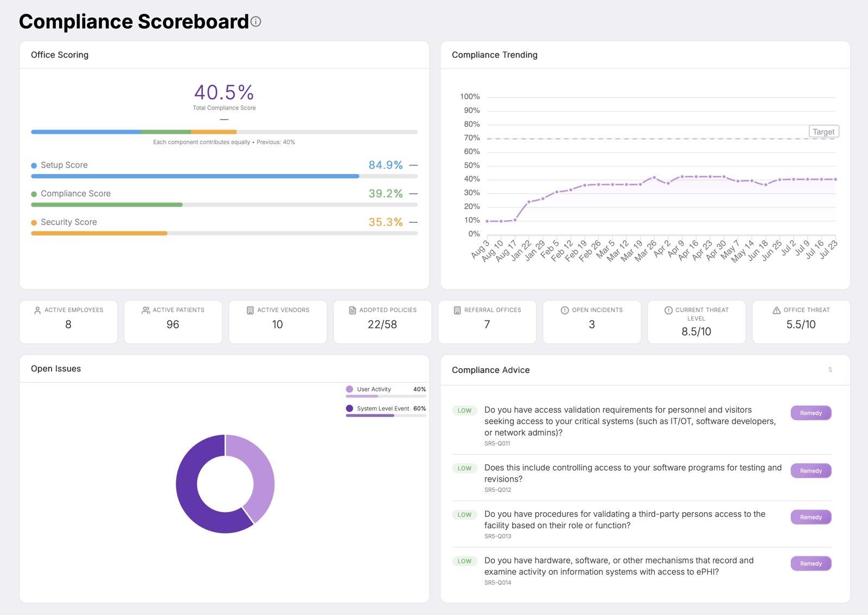Click the Adopted Policies value 22/58

(382, 324)
